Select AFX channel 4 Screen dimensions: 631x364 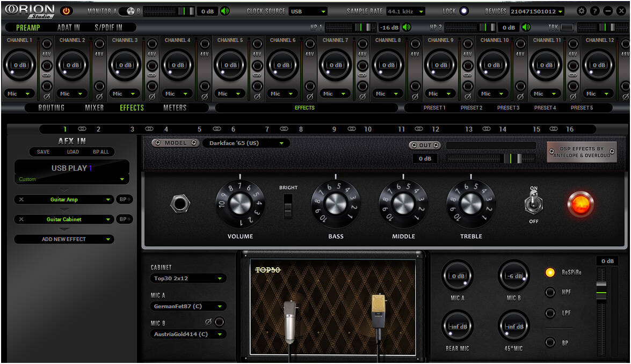pos(166,129)
